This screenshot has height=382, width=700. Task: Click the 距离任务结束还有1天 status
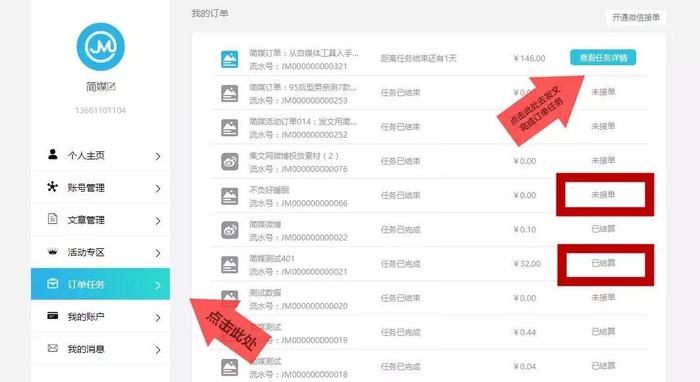(418, 58)
